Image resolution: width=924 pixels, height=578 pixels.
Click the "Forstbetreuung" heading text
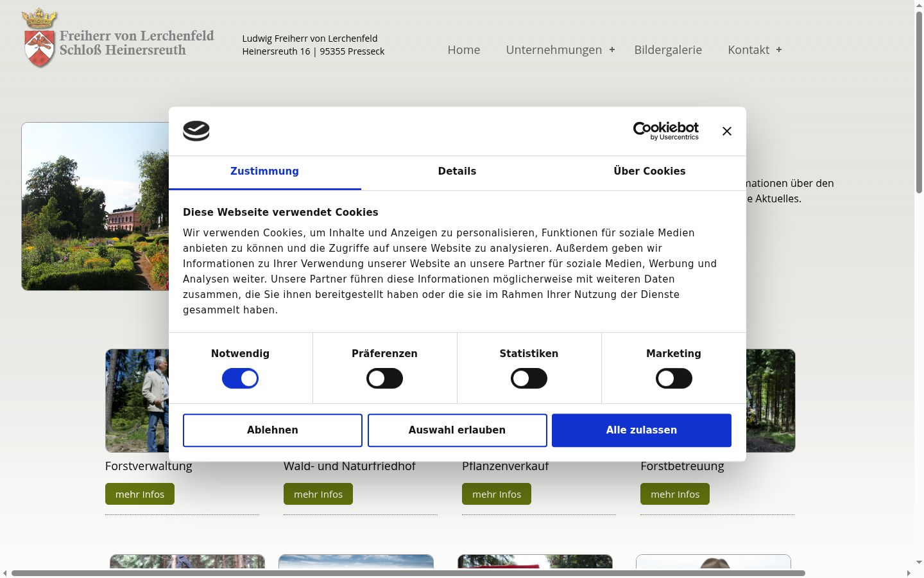[682, 466]
